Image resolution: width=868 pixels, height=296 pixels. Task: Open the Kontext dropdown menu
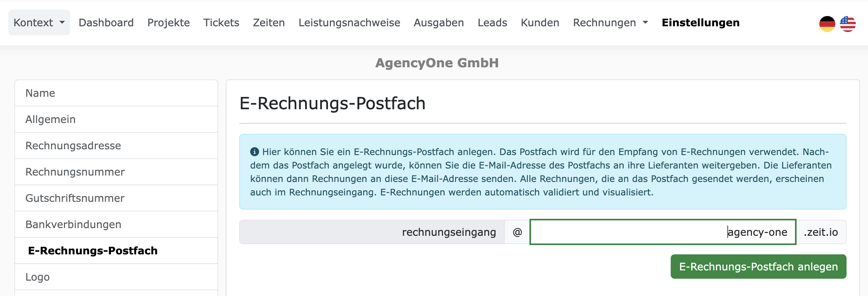click(x=39, y=23)
